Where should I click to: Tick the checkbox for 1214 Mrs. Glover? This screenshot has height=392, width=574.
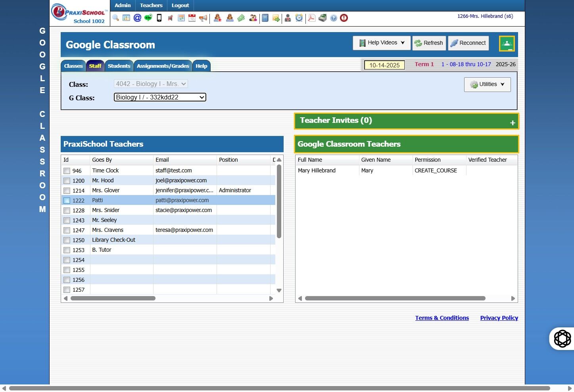pos(67,191)
